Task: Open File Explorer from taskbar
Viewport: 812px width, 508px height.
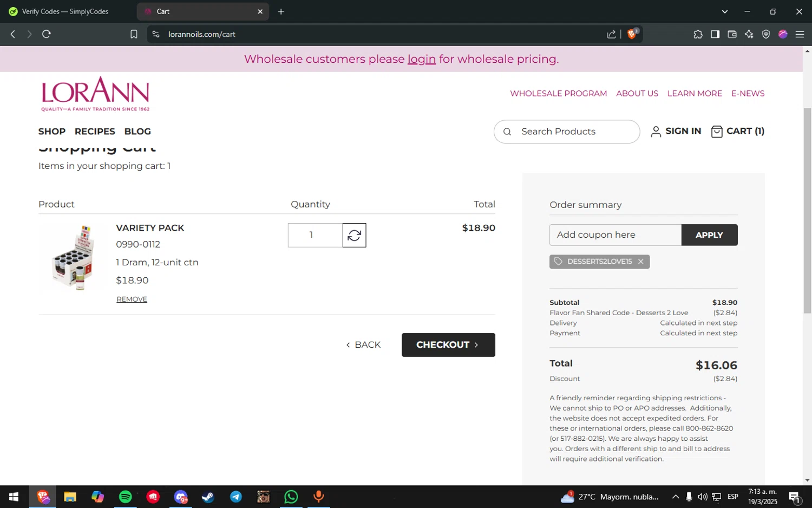Action: click(70, 497)
